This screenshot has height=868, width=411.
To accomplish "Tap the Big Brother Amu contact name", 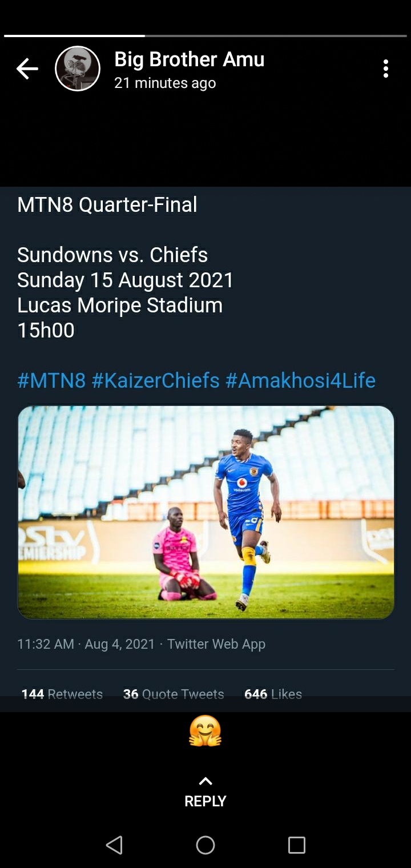I will coord(189,59).
